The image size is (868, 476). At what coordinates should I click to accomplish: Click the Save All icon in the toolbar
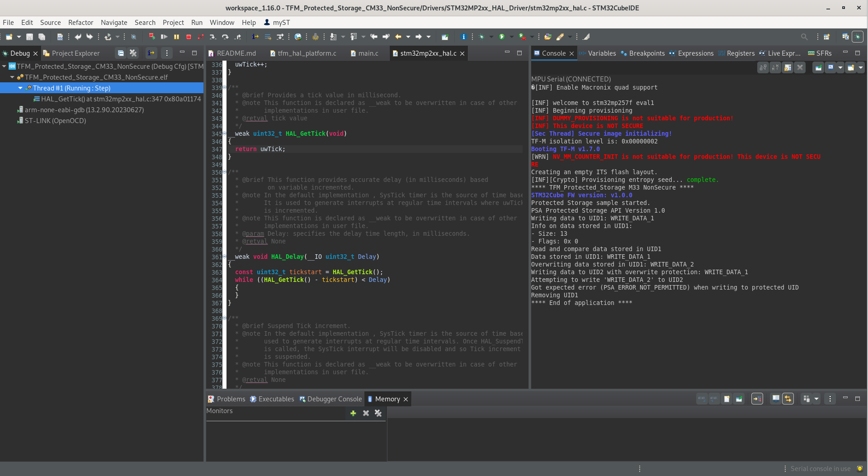click(42, 37)
